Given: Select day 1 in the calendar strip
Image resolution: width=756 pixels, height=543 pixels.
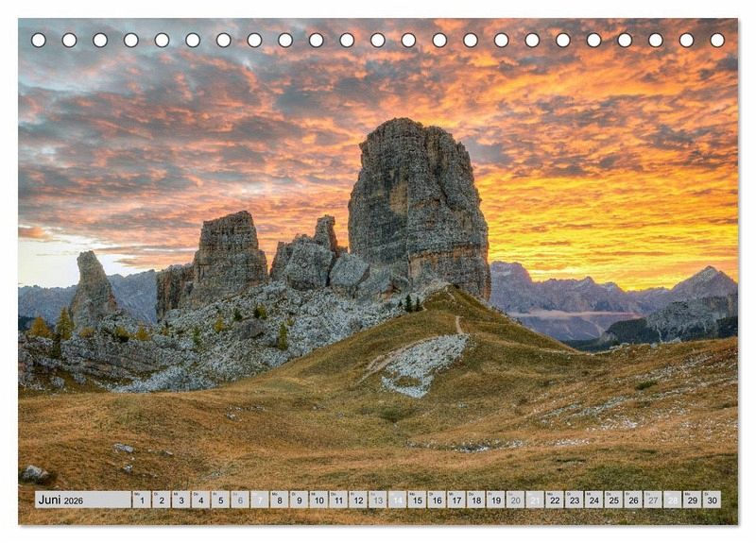Looking at the screenshot, I should (142, 500).
